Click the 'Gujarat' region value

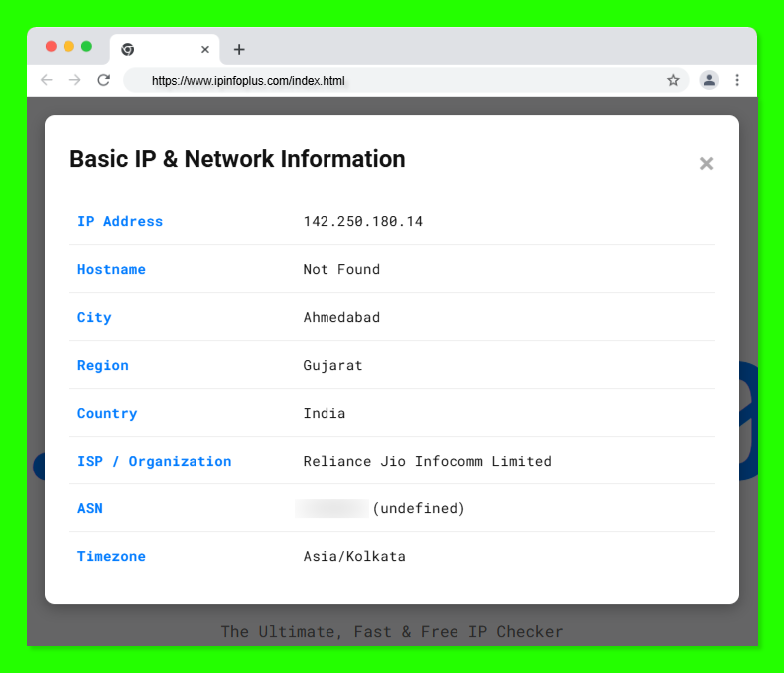(332, 365)
